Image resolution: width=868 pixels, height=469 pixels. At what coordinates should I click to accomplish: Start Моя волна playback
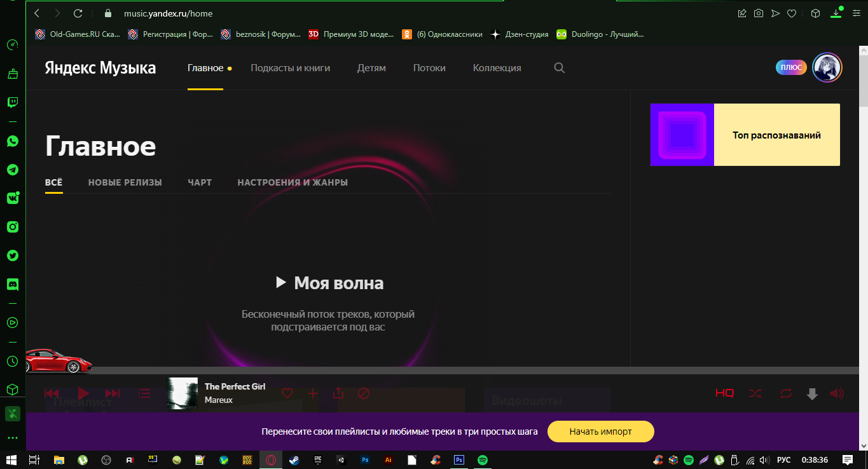pos(329,283)
